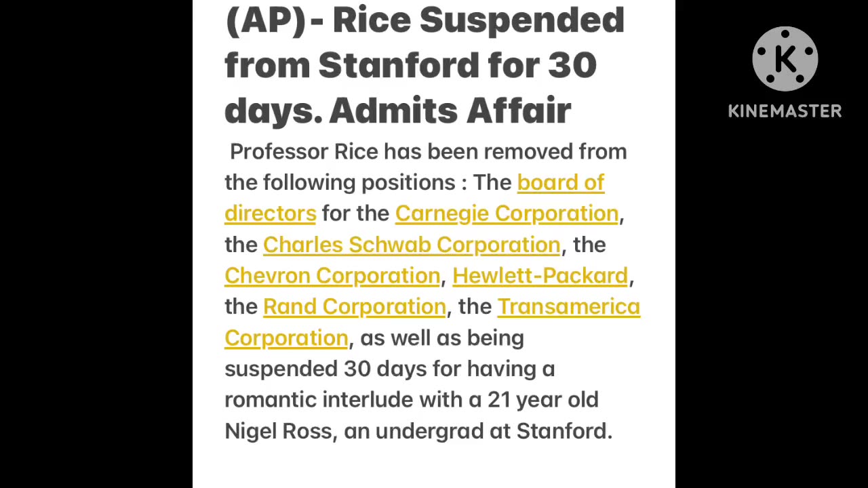This screenshot has height=488, width=868.
Task: Open the Carnegie Corporation link
Action: point(507,213)
